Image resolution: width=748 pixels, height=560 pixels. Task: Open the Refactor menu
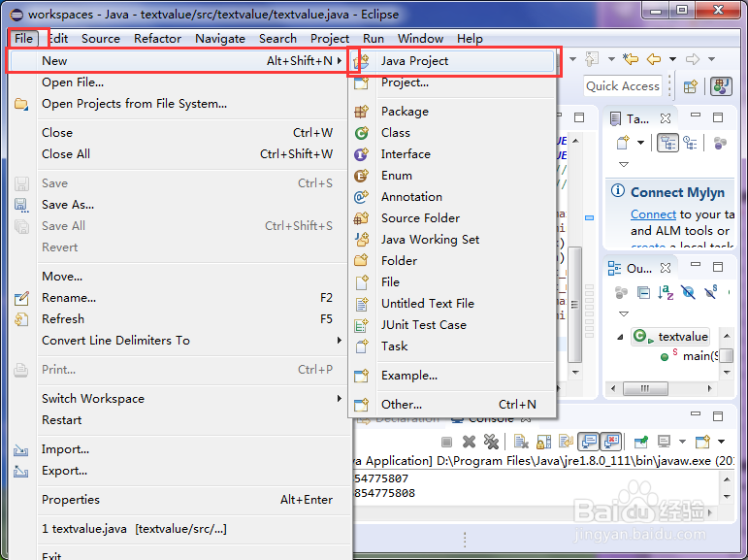pyautogui.click(x=157, y=39)
